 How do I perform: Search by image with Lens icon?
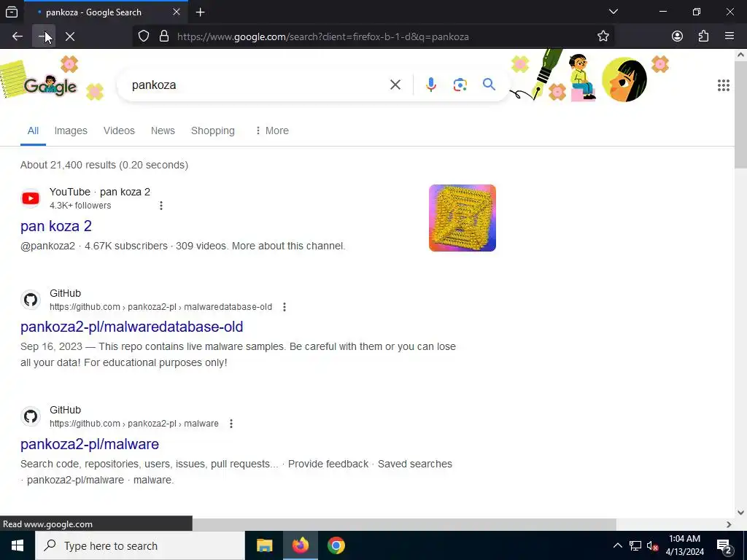460,85
